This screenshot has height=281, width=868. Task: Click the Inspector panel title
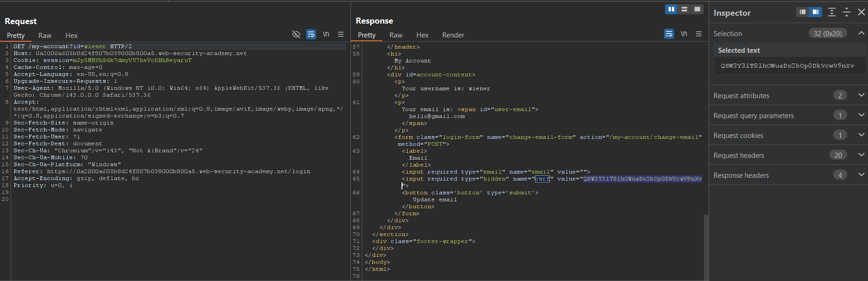click(732, 13)
